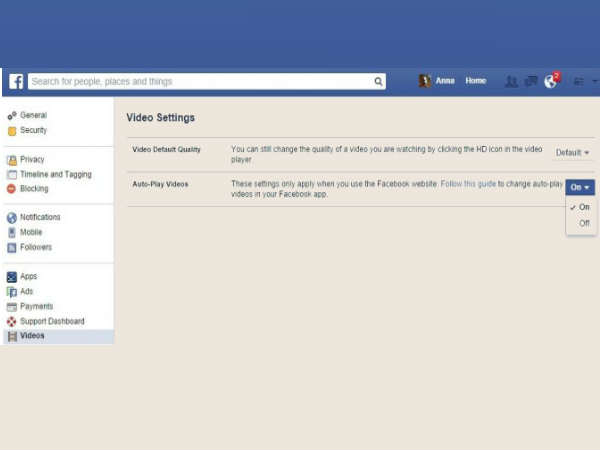Open Notifications settings in sidebar

click(x=40, y=217)
